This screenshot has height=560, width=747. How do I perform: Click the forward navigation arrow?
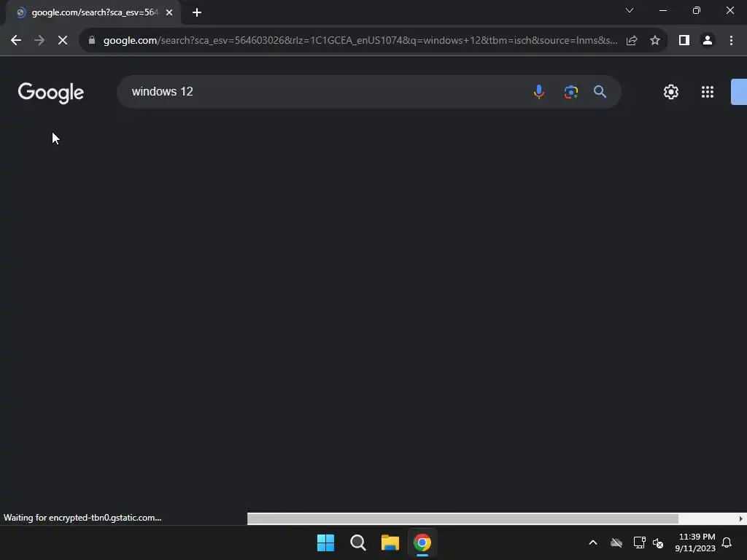[x=39, y=41]
